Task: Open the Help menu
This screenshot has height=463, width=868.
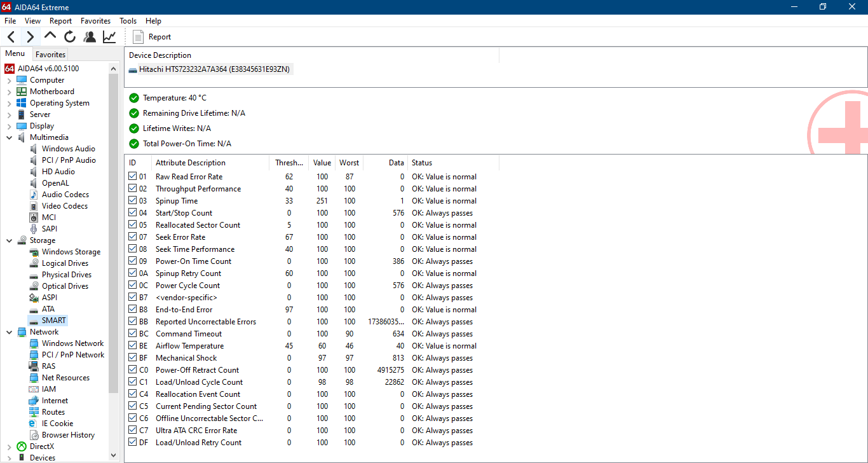Action: 153,21
